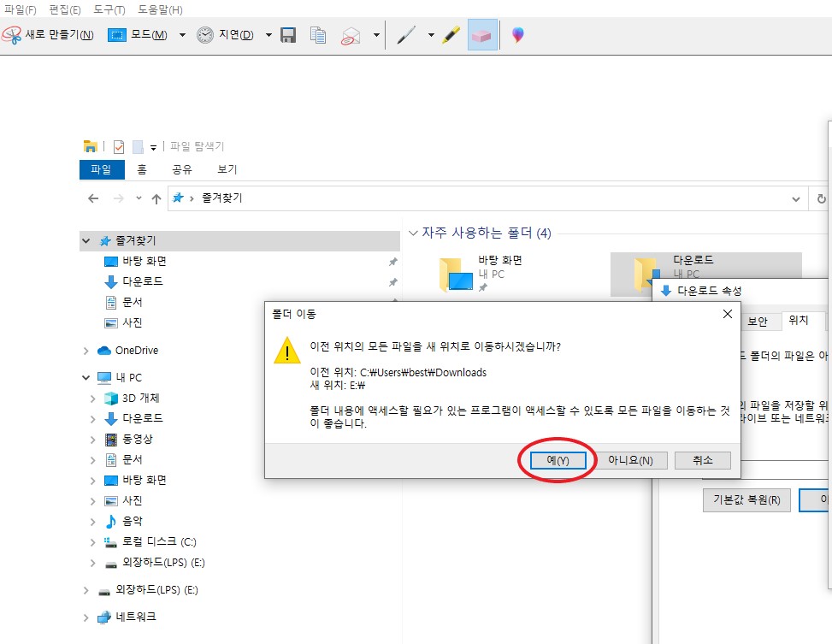832x644 pixels.
Task: Open the 도구(T) menu
Action: point(109,9)
